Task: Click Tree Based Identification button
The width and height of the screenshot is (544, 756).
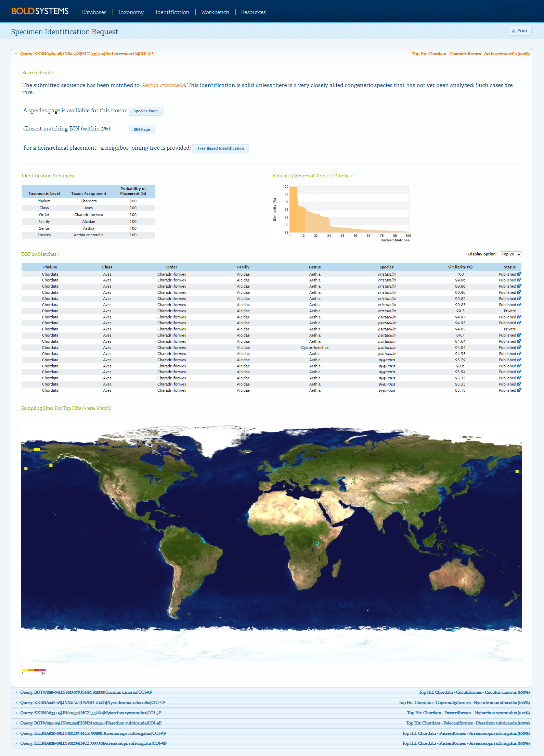Action: [x=220, y=148]
